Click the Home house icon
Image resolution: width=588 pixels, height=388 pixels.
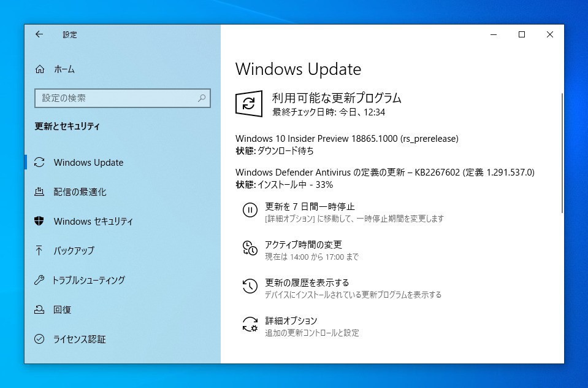coord(40,69)
